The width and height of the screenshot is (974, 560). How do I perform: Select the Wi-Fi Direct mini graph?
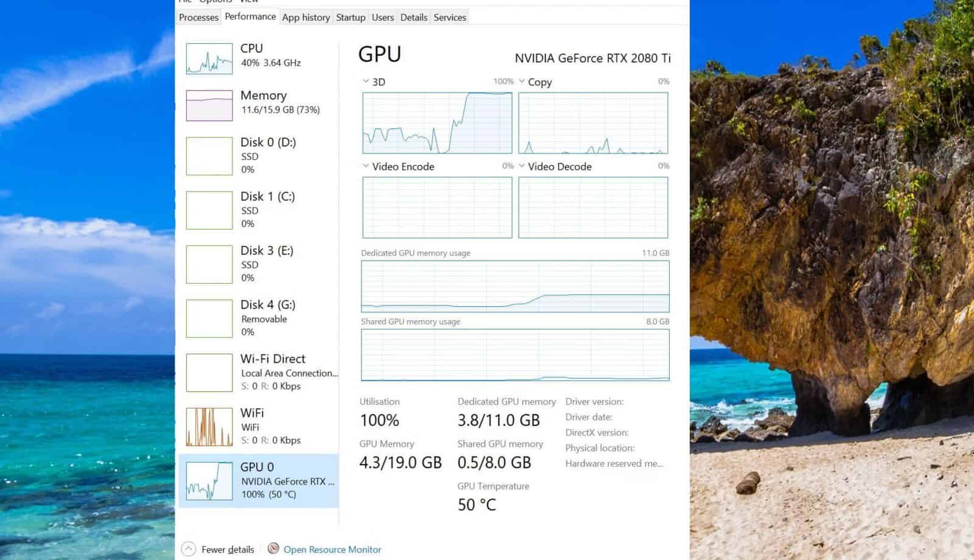coord(209,373)
